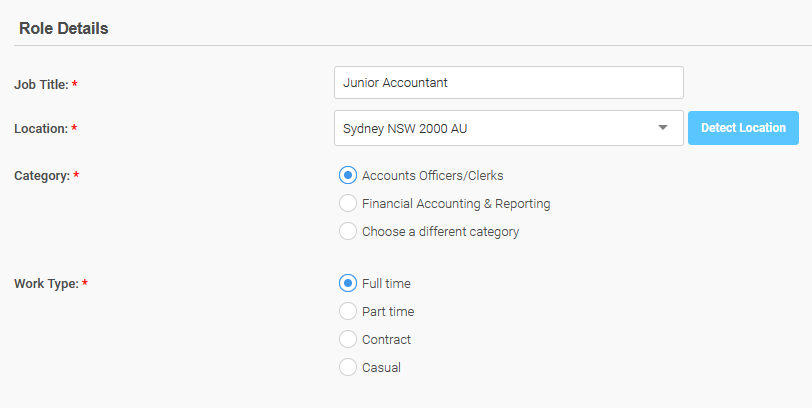This screenshot has height=408, width=812.
Task: Select the Accounts Officers/Clerks radio button
Action: 347,176
